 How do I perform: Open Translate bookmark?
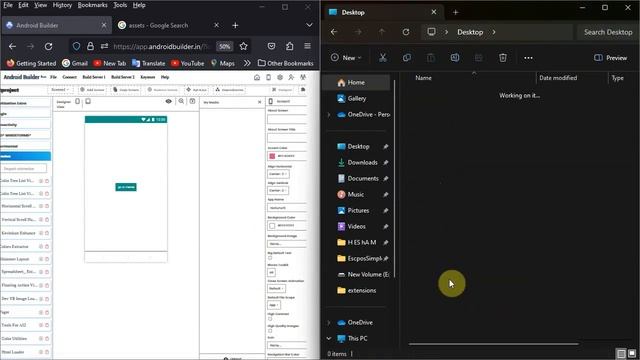click(148, 63)
